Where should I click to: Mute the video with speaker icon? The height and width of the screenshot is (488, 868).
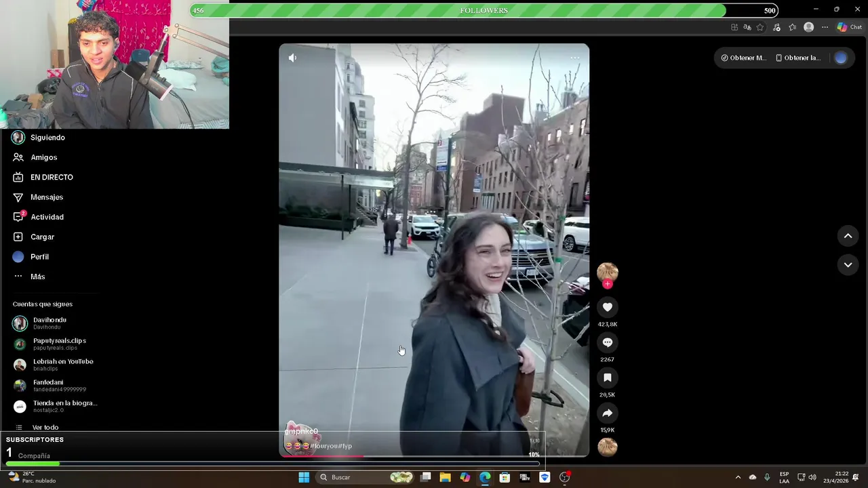click(292, 58)
